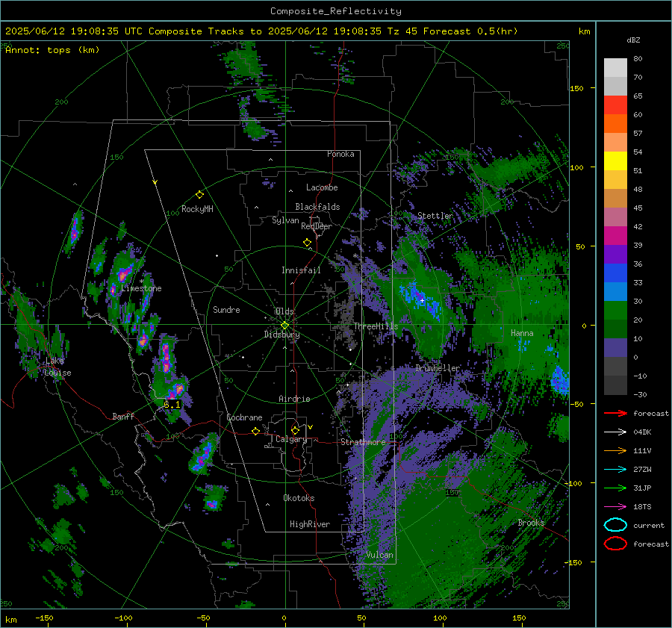The image size is (672, 628).
Task: Select yellow diamond marker beside RockyMH
Action: pos(199,195)
